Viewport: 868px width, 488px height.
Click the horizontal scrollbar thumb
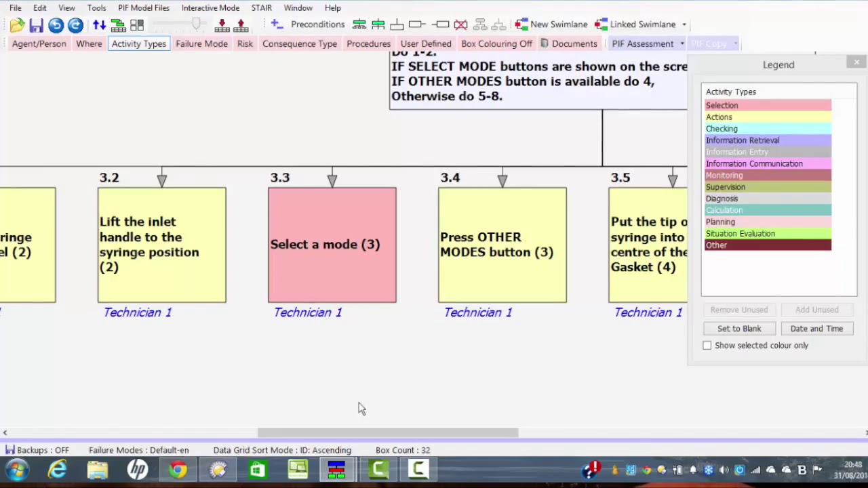coord(388,433)
